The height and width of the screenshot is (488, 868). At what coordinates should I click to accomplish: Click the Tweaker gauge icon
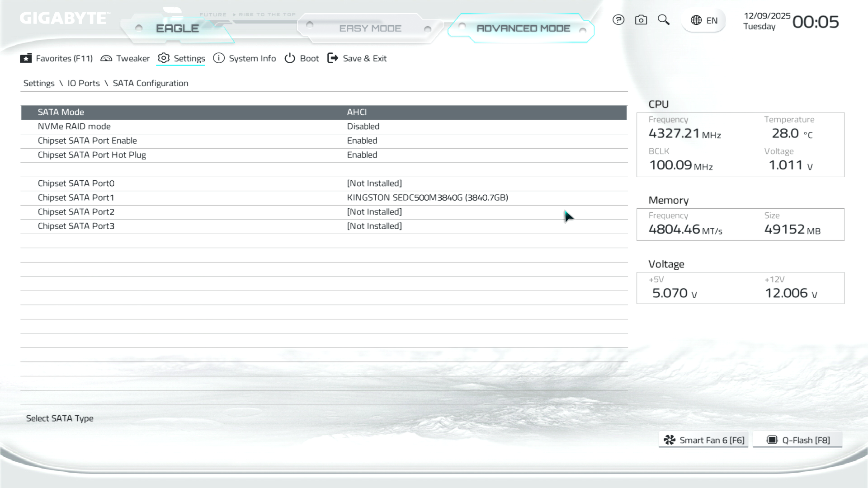point(106,58)
